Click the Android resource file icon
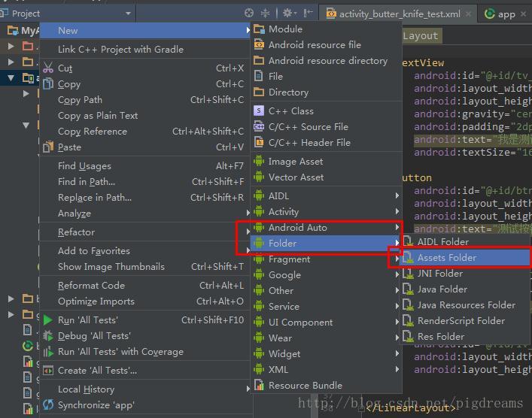This screenshot has height=418, width=532. click(x=259, y=45)
